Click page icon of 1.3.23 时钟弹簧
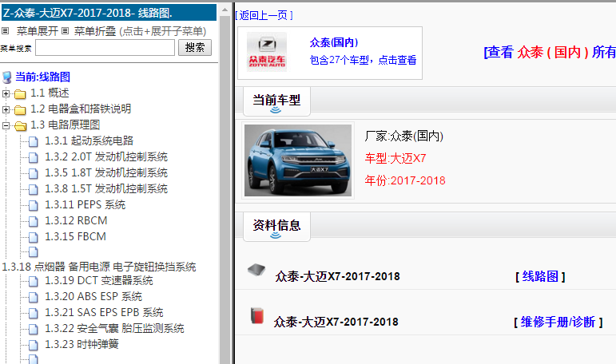Viewport: 616px width, 364px height. [x=34, y=345]
